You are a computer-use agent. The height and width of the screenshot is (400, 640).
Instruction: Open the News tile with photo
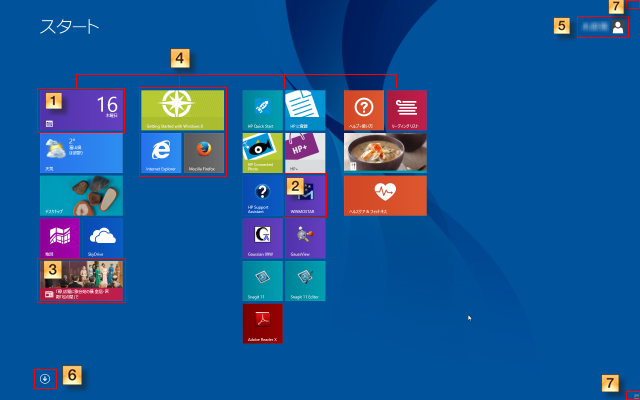click(x=81, y=281)
